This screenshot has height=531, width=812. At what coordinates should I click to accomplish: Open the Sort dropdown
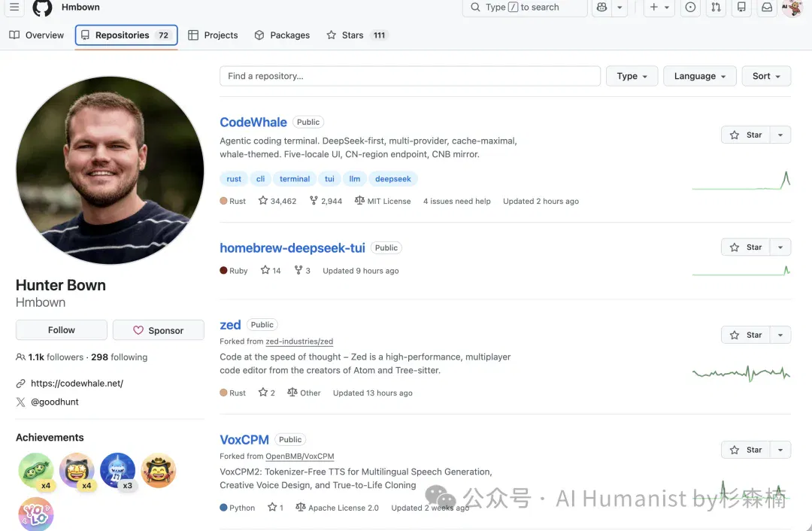(x=766, y=76)
